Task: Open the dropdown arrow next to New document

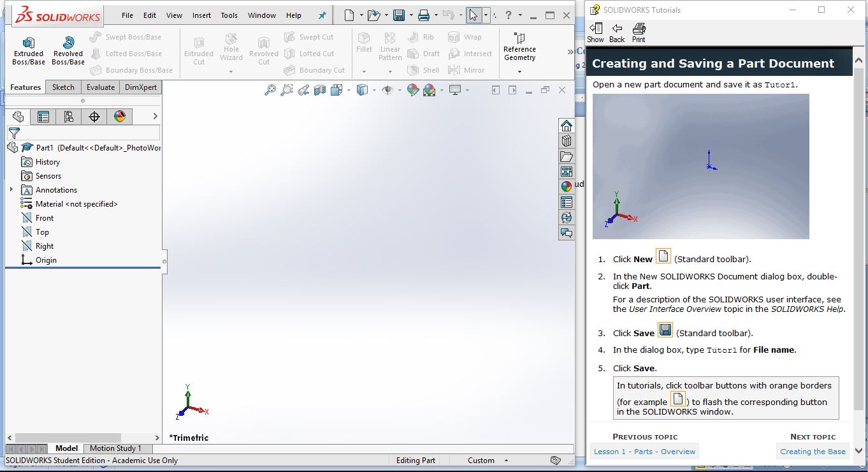Action: coord(361,15)
